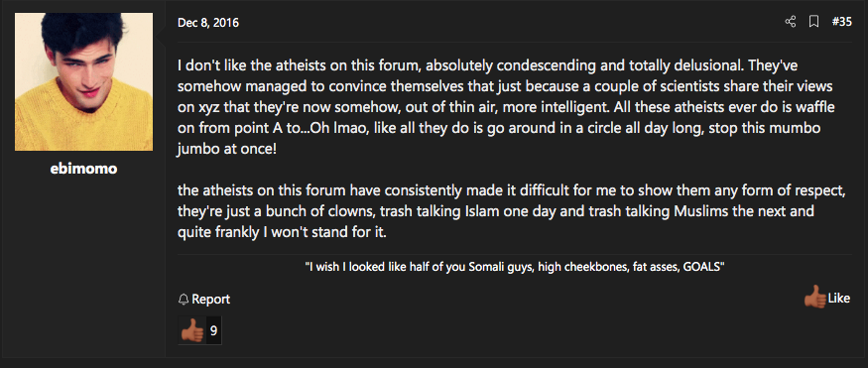The height and width of the screenshot is (368, 868).
Task: Click the signature quote about Somali guys
Action: pos(515,267)
